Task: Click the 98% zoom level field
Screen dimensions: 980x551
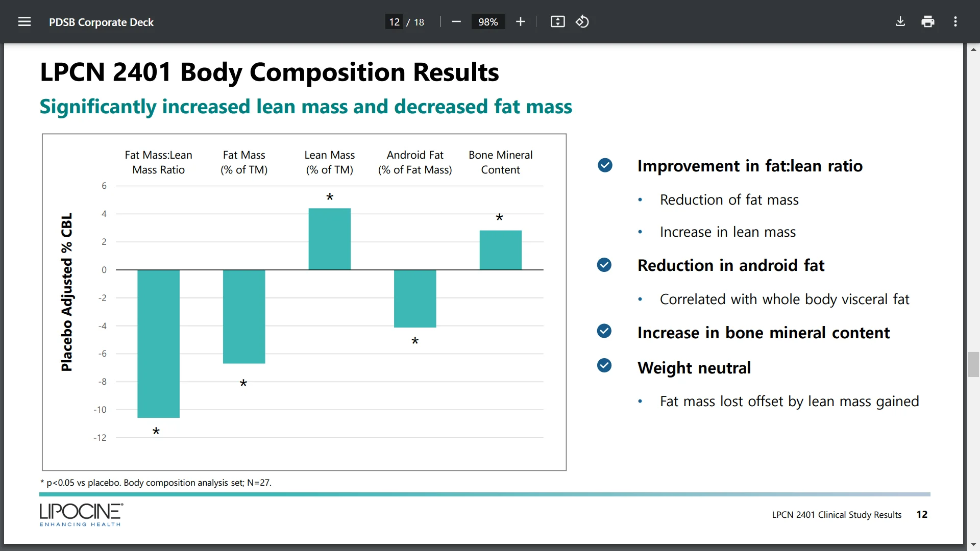Action: (488, 22)
